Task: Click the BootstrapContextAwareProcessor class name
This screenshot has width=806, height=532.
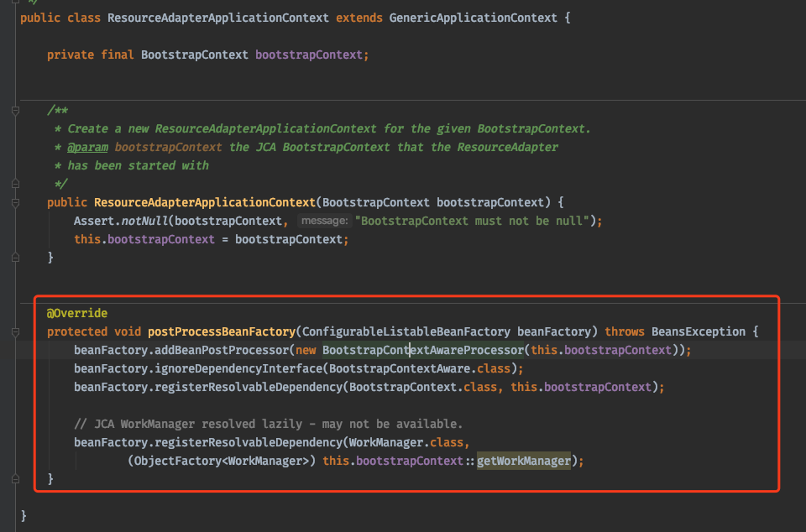Action: [x=423, y=350]
